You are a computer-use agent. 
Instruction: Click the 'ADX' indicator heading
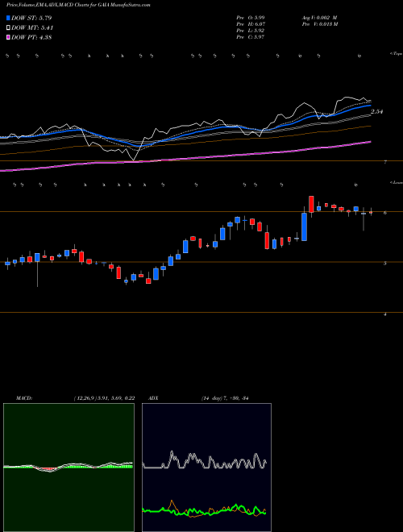pos(152,398)
